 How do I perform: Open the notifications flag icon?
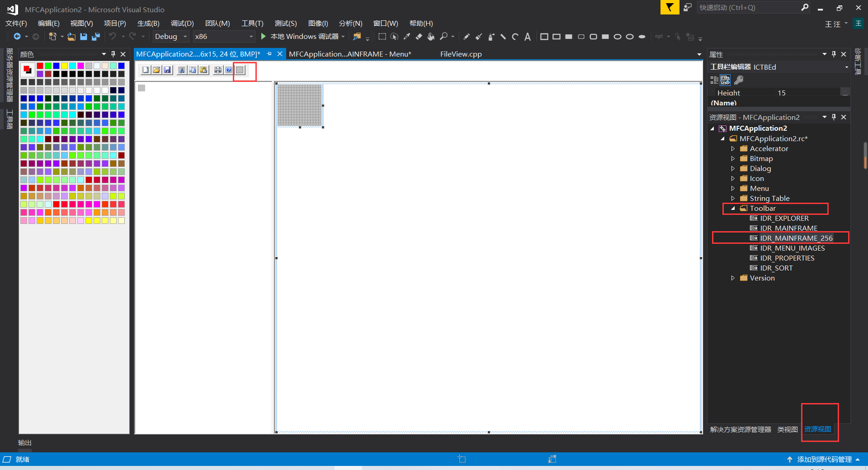[670, 8]
